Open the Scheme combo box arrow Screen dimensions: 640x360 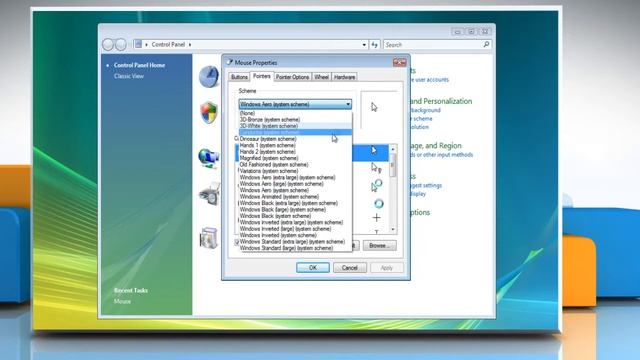pos(348,104)
